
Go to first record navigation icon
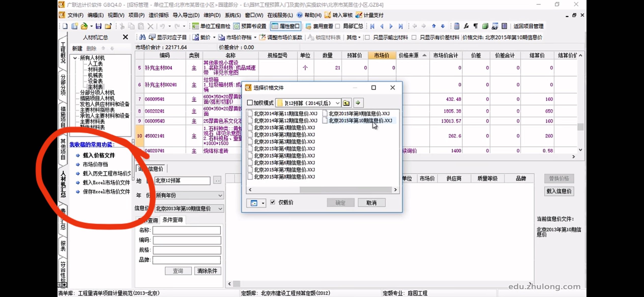point(373,26)
